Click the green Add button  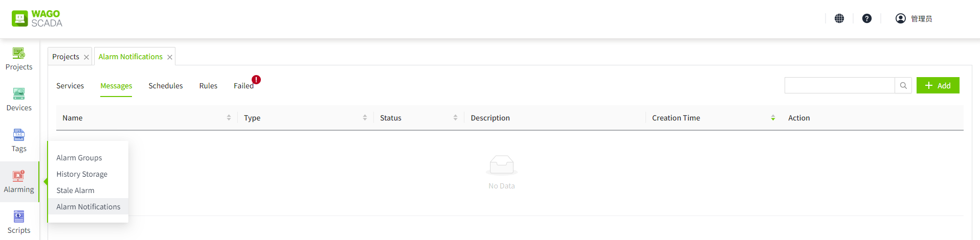pos(938,86)
